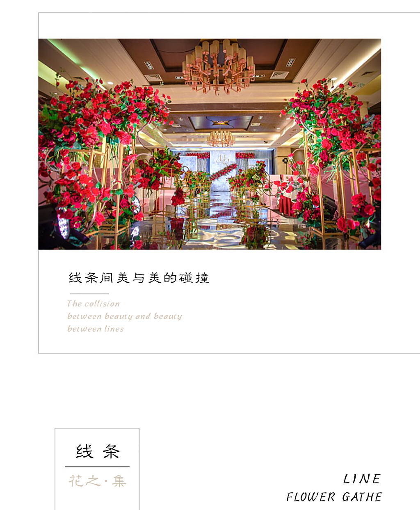The height and width of the screenshot is (510, 420).
Task: Click the text 'between lines'
Action: click(96, 329)
